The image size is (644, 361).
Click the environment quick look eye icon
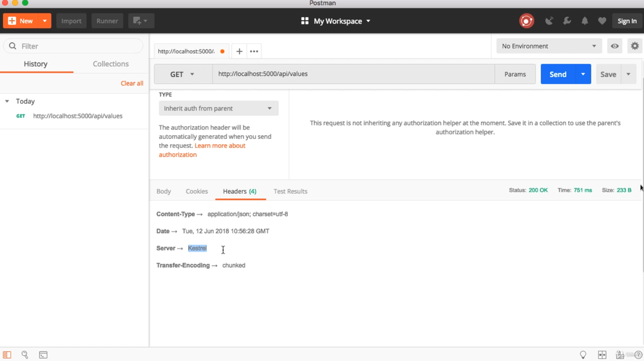pos(614,46)
